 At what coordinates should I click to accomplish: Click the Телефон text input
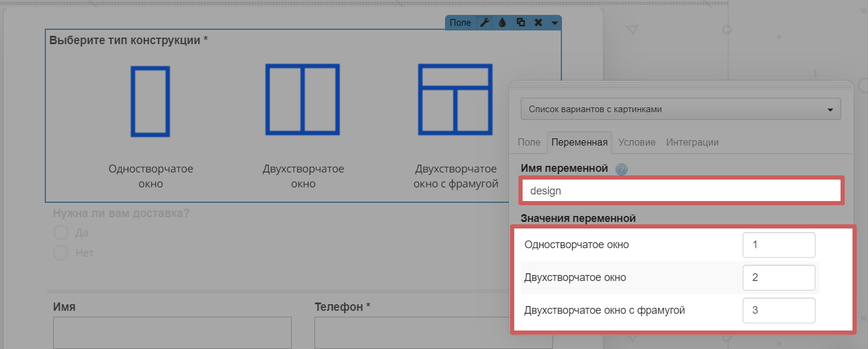pos(433,332)
